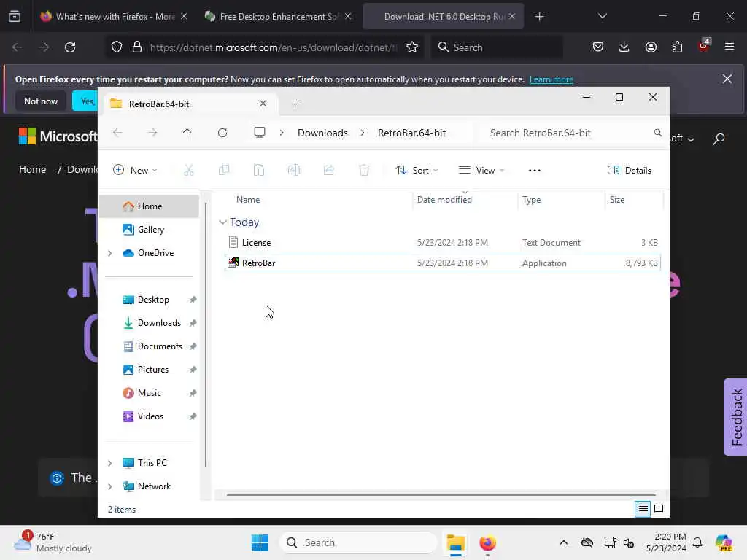
Task: Click the Firefox Search box
Action: (x=497, y=47)
